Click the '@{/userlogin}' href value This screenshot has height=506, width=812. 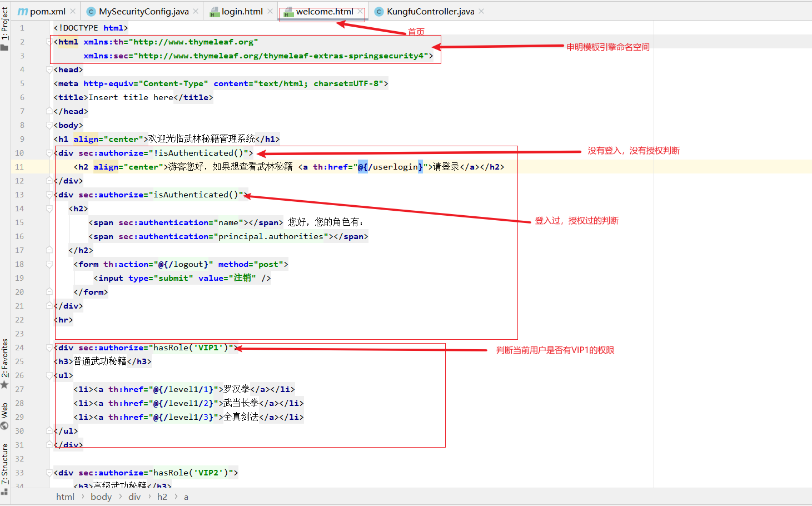390,167
